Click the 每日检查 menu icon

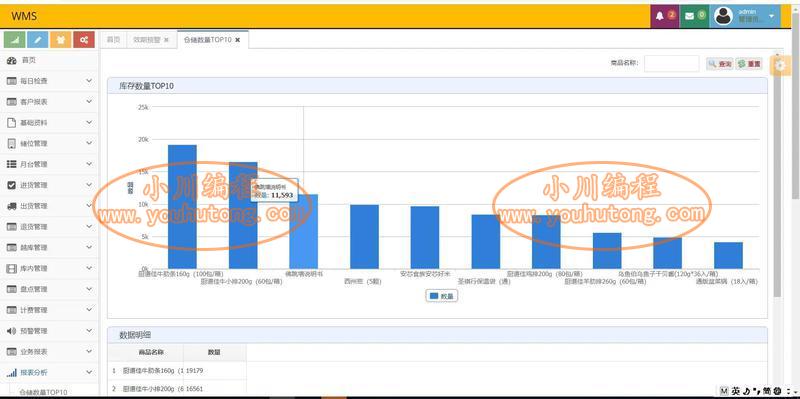[x=12, y=81]
